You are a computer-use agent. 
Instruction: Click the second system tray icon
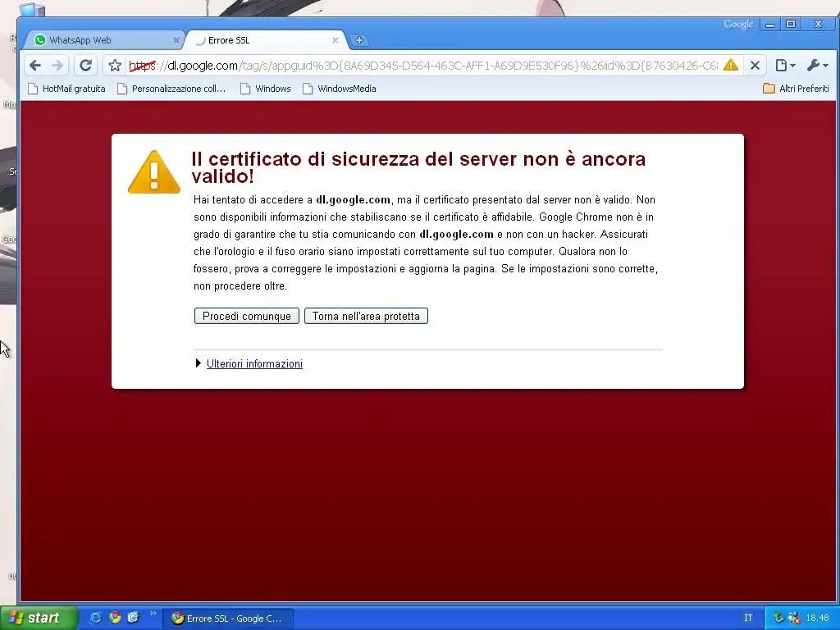(793, 618)
